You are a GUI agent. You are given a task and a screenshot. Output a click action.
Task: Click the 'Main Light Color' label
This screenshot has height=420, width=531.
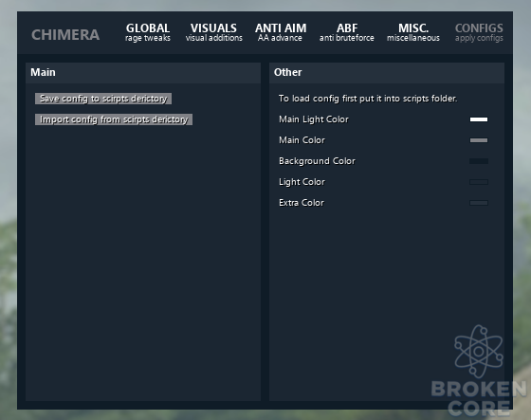click(x=314, y=119)
